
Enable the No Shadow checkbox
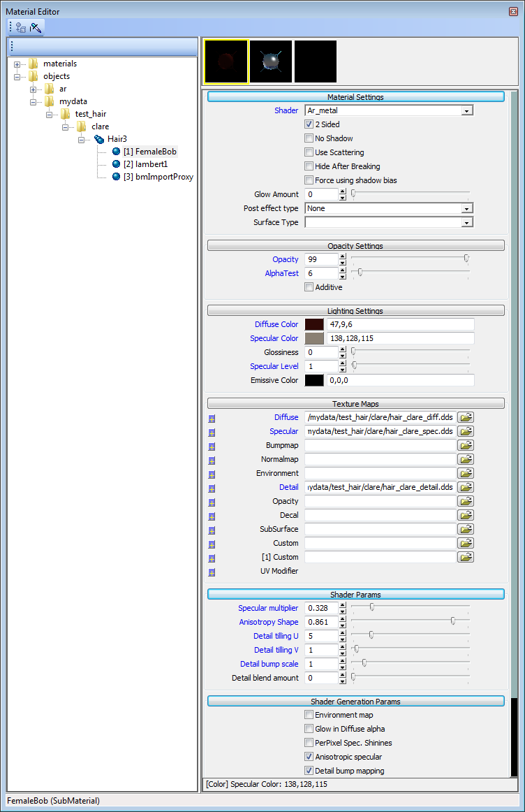(x=309, y=138)
